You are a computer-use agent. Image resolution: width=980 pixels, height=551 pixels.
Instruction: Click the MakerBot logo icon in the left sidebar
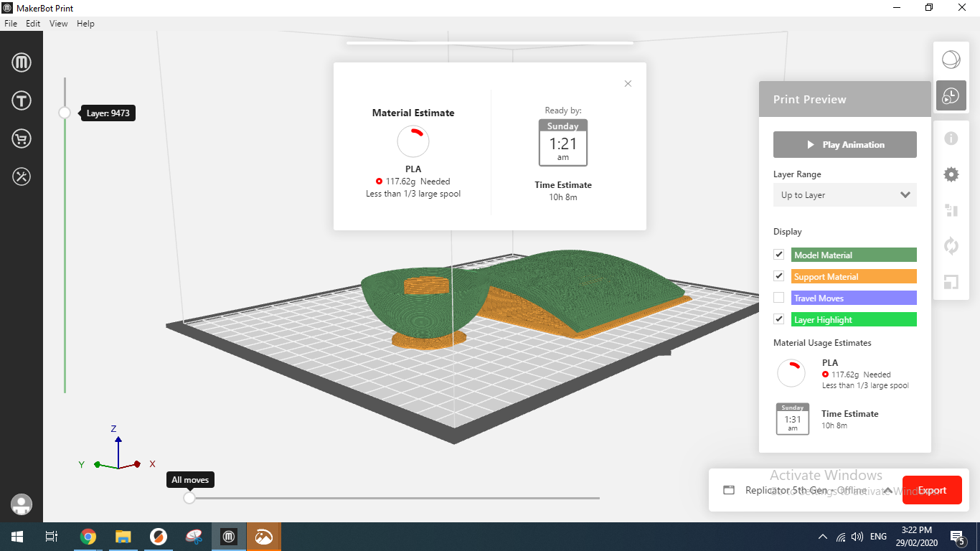[22, 62]
